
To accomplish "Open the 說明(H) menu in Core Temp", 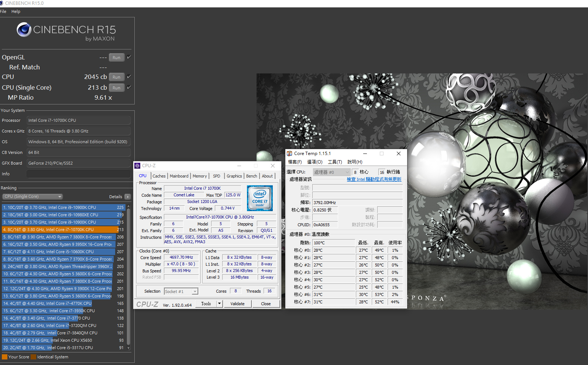I will pos(355,162).
